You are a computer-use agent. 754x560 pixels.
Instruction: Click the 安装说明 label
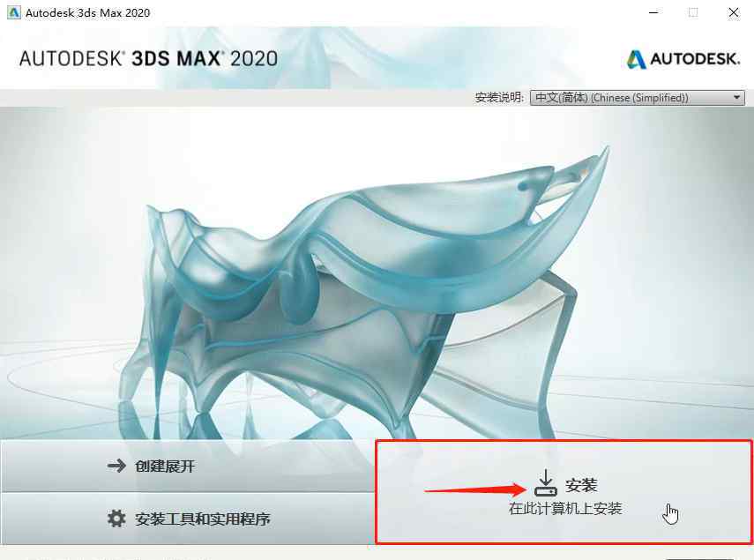pyautogui.click(x=499, y=98)
